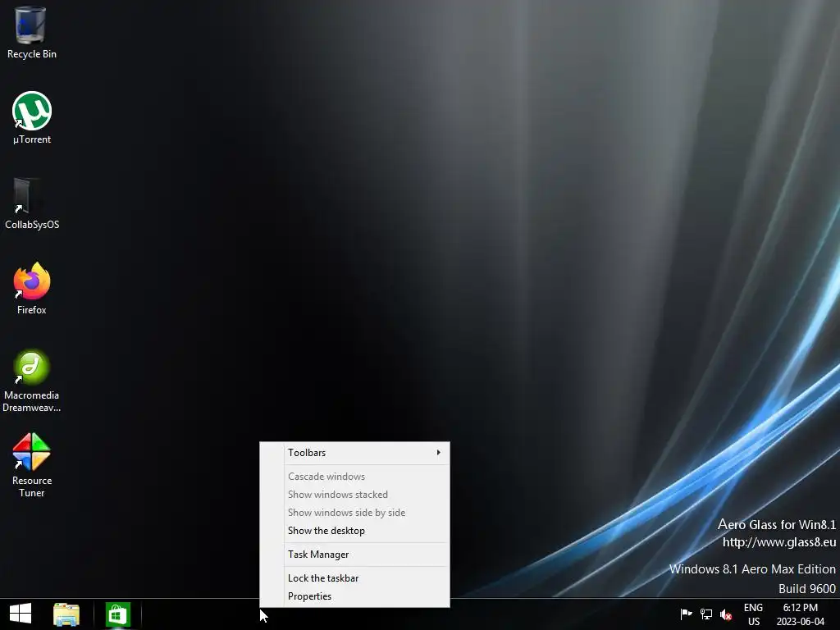The height and width of the screenshot is (630, 840).
Task: Click the muted volume tray icon
Action: pyautogui.click(x=726, y=614)
